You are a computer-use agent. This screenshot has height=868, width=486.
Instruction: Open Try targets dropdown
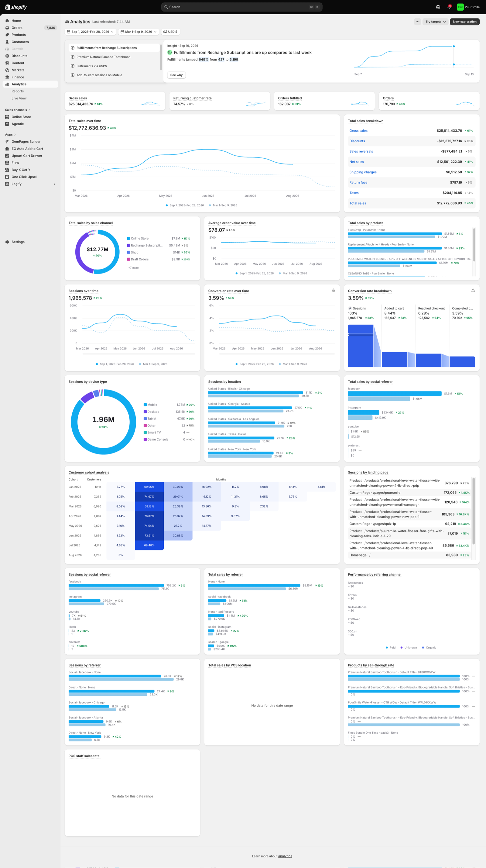(435, 22)
